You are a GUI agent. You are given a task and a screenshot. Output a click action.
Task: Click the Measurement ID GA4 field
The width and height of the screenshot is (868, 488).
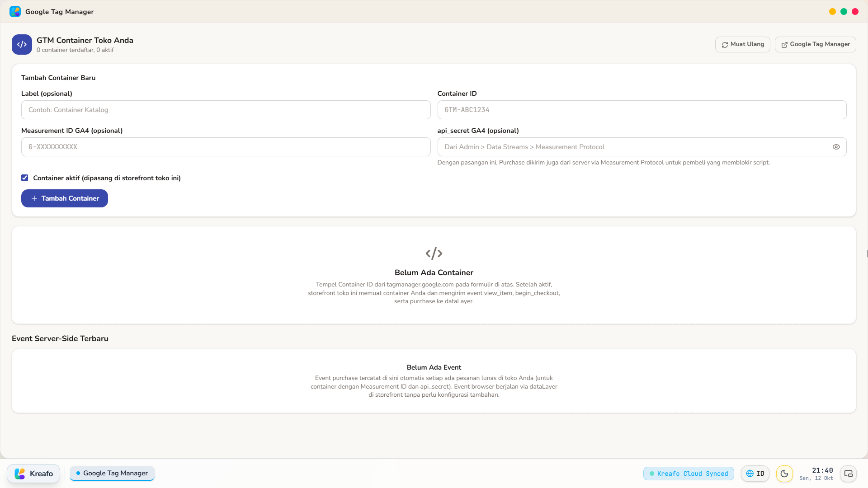[226, 147]
